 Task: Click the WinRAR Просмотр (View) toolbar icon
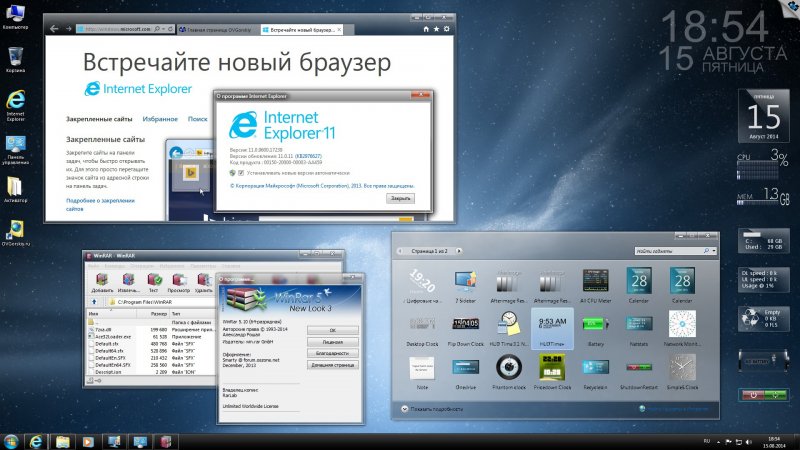pos(179,282)
